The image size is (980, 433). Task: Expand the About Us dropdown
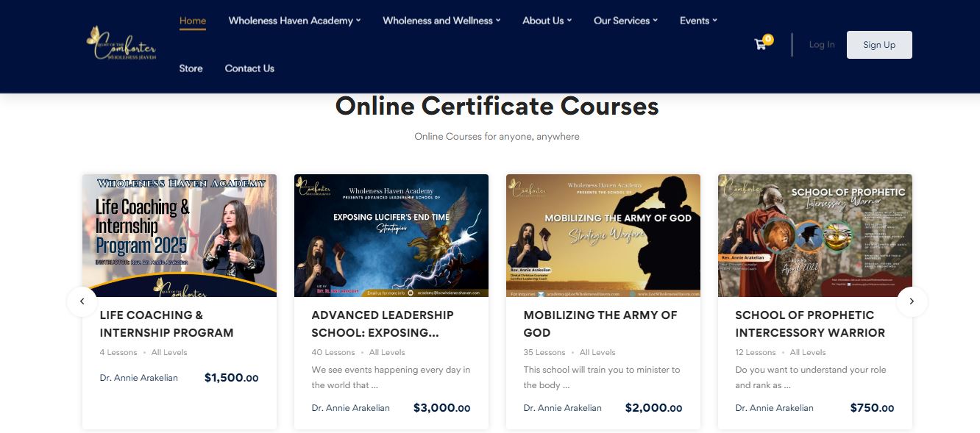(x=547, y=21)
